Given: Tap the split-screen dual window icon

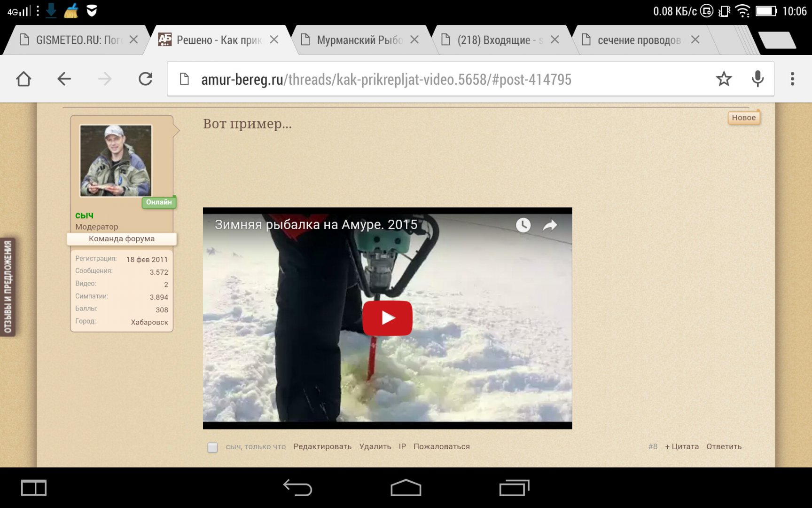Looking at the screenshot, I should [x=34, y=488].
